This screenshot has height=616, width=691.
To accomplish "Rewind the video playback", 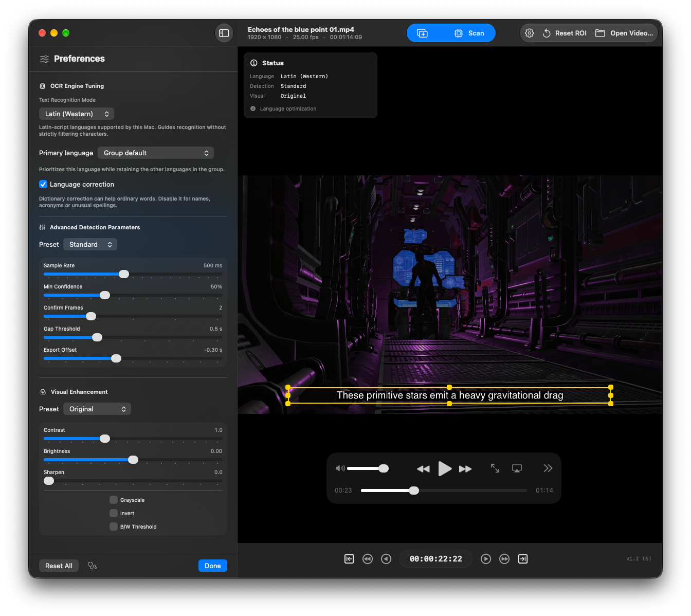I will coord(423,469).
